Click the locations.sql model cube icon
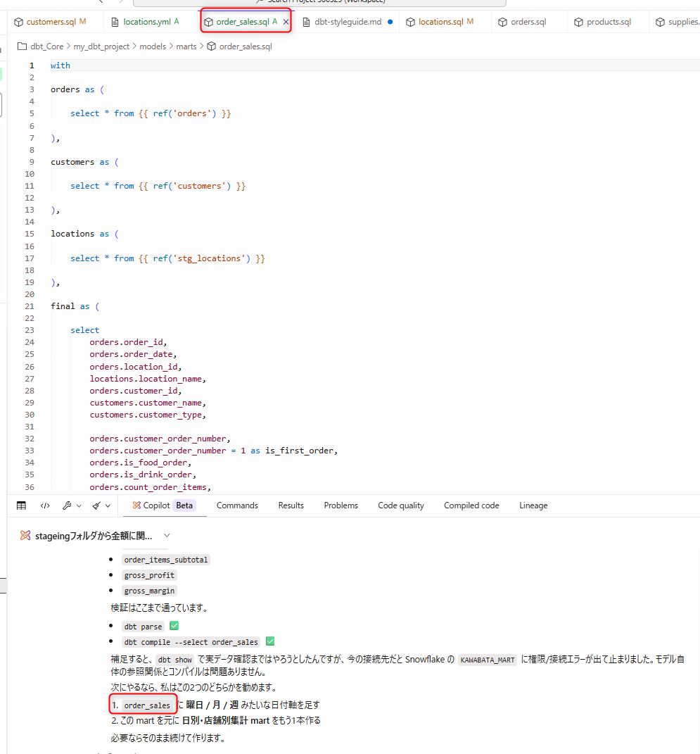Screen dimensions: 700x754 [x=410, y=22]
